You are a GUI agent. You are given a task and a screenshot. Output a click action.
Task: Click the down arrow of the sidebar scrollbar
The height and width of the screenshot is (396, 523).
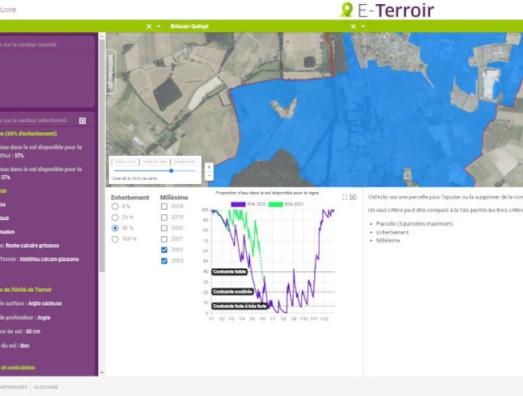[x=102, y=373]
